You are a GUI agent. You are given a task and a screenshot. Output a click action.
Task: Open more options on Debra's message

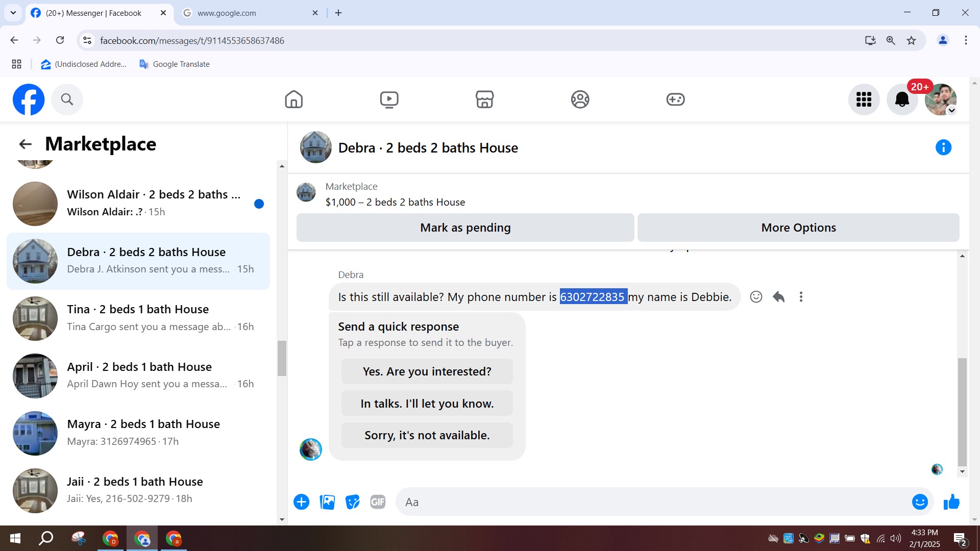tap(801, 297)
